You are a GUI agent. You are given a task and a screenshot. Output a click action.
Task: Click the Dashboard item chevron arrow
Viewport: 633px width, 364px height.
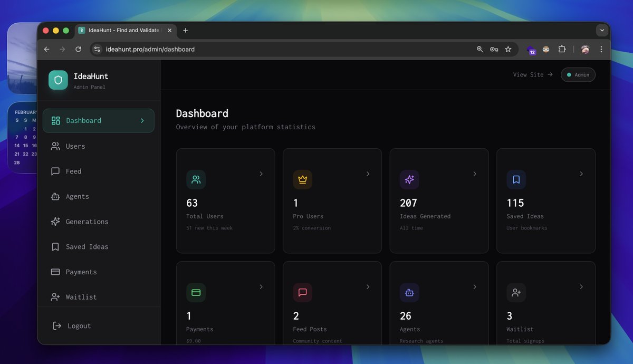click(142, 121)
